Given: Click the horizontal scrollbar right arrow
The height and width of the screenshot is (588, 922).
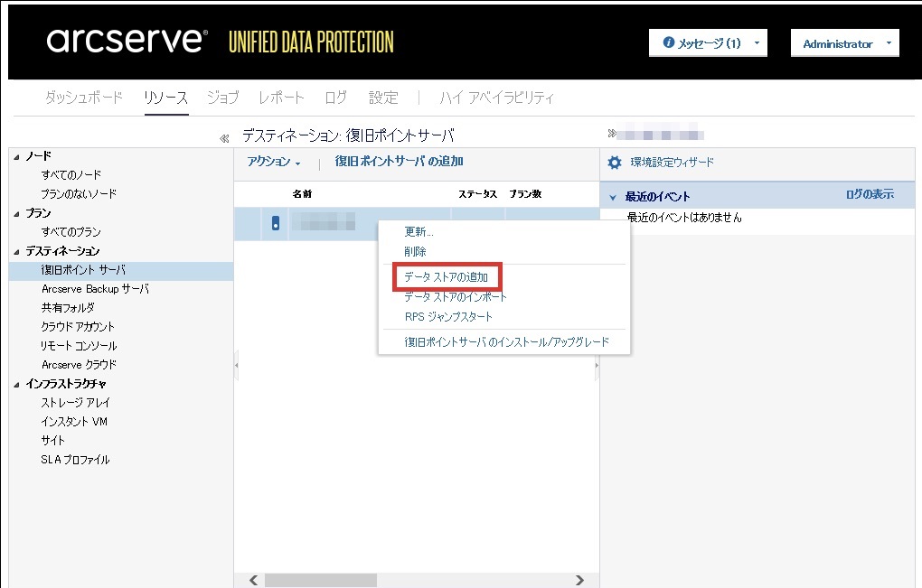Looking at the screenshot, I should coord(579,581).
